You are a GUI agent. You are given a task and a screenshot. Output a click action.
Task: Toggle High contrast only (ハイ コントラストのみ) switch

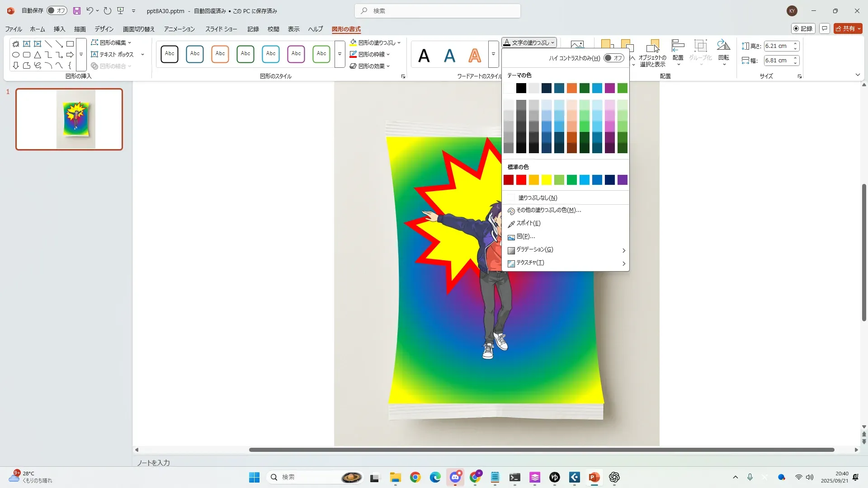point(613,58)
